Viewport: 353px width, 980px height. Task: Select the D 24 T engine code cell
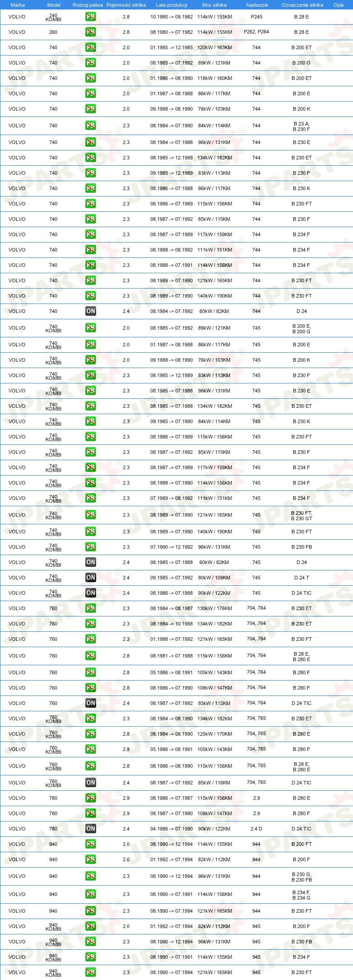click(x=302, y=578)
